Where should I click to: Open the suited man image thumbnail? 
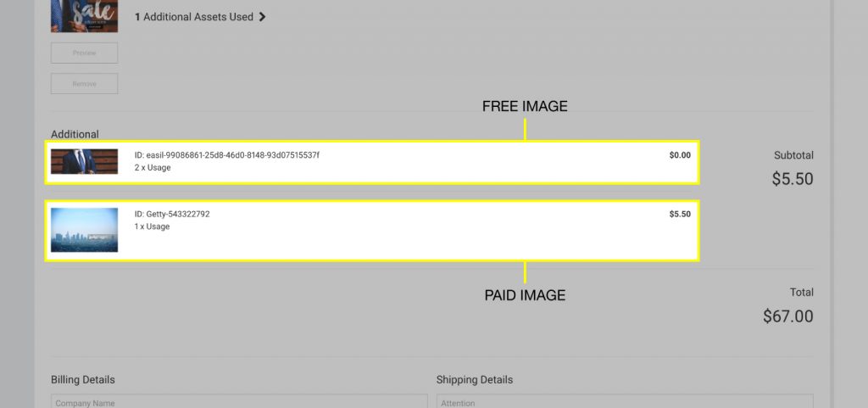tap(84, 161)
